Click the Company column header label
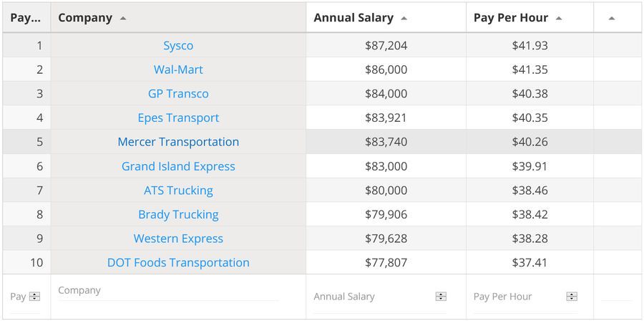 (x=85, y=18)
